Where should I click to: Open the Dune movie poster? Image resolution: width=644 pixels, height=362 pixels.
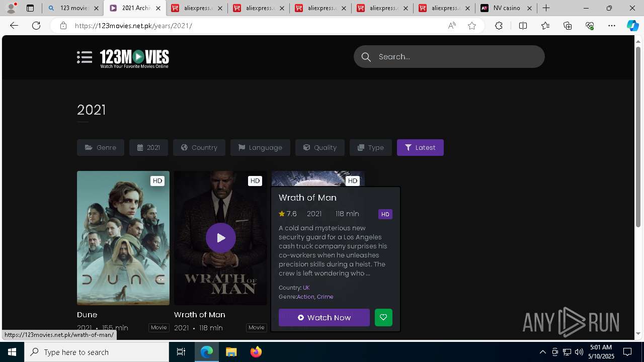point(123,238)
